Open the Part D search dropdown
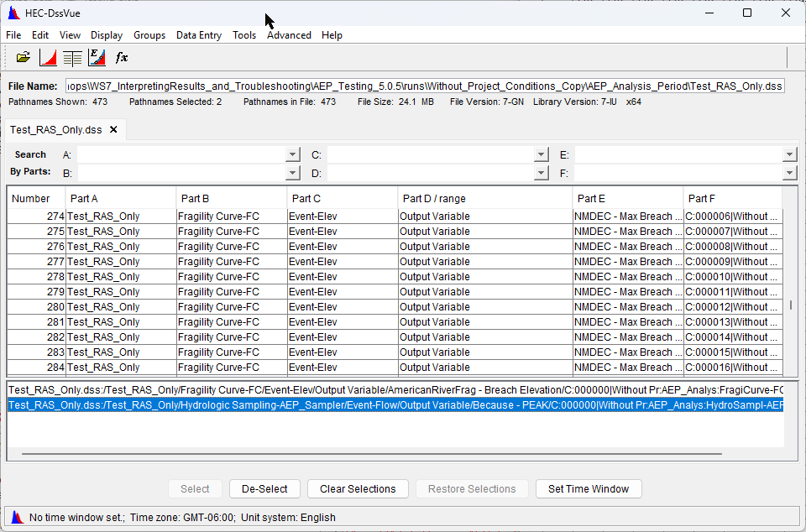The image size is (806, 532). 541,173
